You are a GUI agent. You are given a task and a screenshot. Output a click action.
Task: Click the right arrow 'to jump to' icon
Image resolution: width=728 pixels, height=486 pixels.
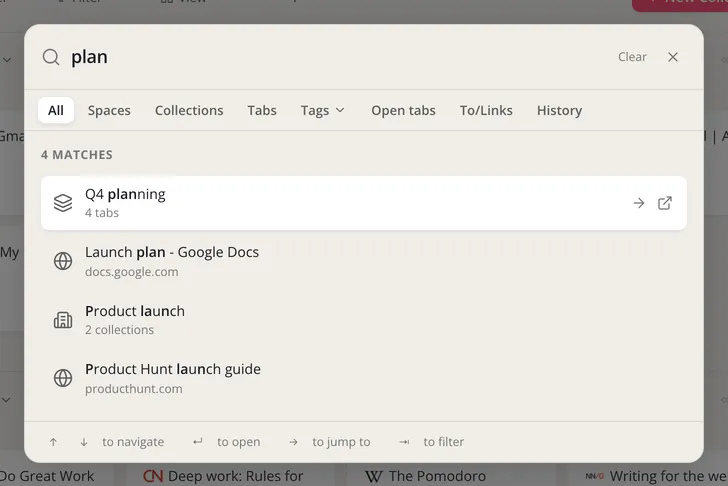(x=293, y=442)
